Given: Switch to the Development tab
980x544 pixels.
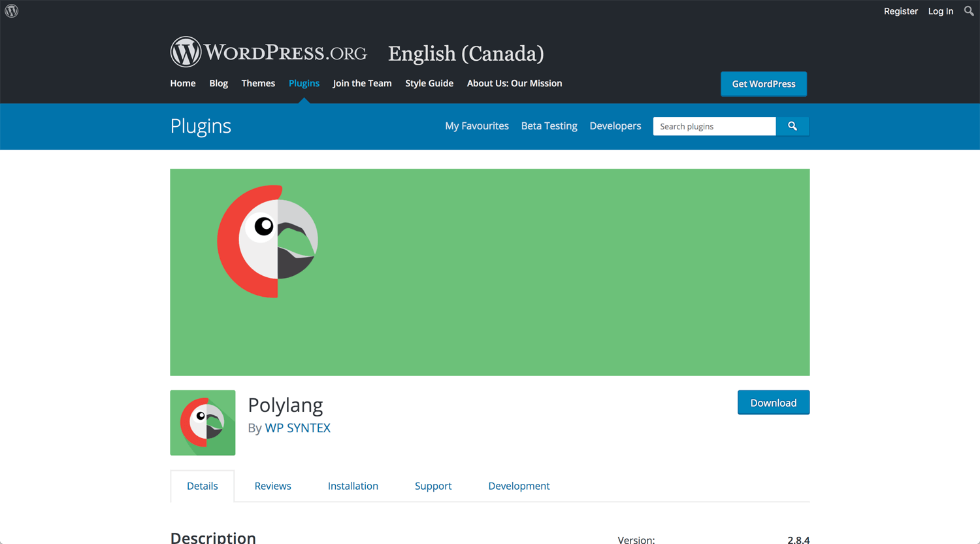Looking at the screenshot, I should click(519, 486).
